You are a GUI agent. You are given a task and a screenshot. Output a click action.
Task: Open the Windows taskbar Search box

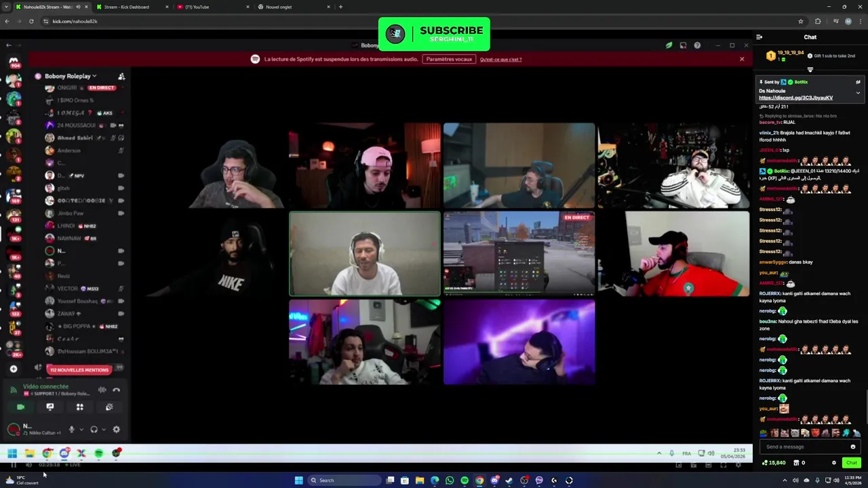click(x=344, y=480)
